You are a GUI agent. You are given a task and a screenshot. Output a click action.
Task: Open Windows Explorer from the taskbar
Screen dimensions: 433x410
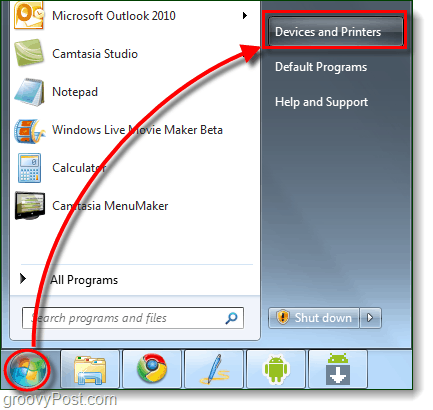coord(90,369)
